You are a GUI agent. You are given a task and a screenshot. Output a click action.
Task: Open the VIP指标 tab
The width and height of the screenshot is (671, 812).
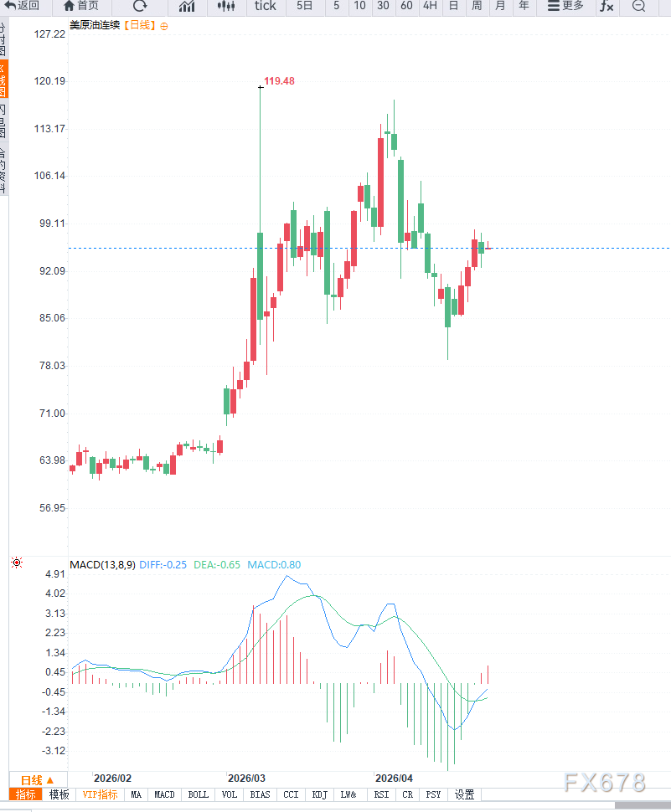click(x=100, y=794)
